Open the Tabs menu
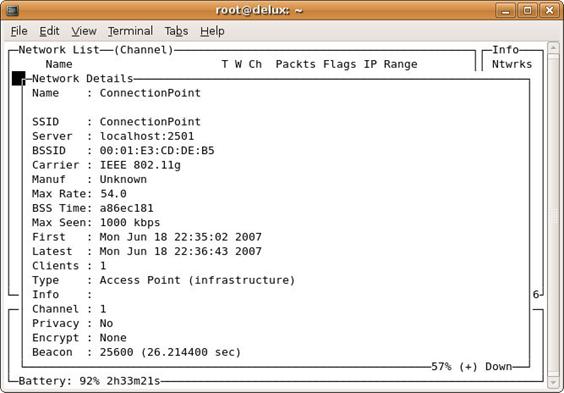Screen dimensions: 564x393 point(176,31)
